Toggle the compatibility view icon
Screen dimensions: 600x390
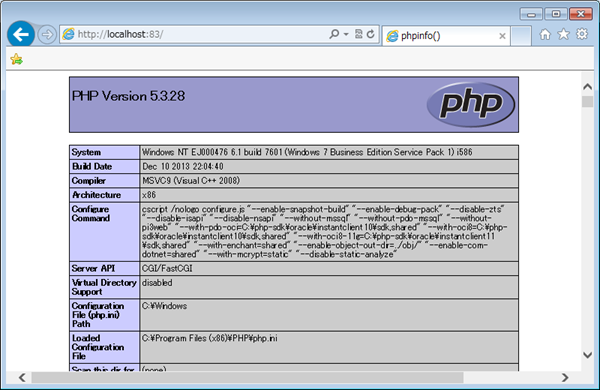tap(359, 34)
